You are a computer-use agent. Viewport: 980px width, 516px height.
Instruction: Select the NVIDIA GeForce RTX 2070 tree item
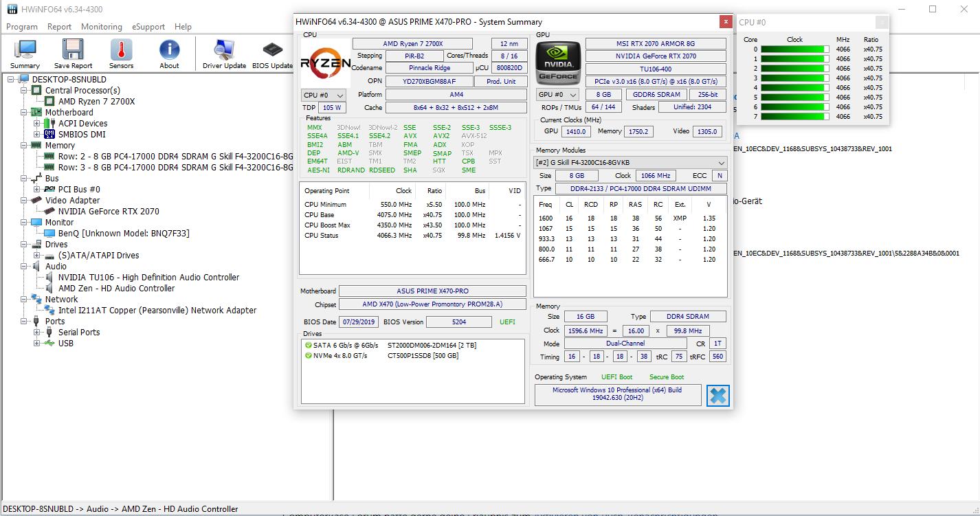pyautogui.click(x=109, y=212)
